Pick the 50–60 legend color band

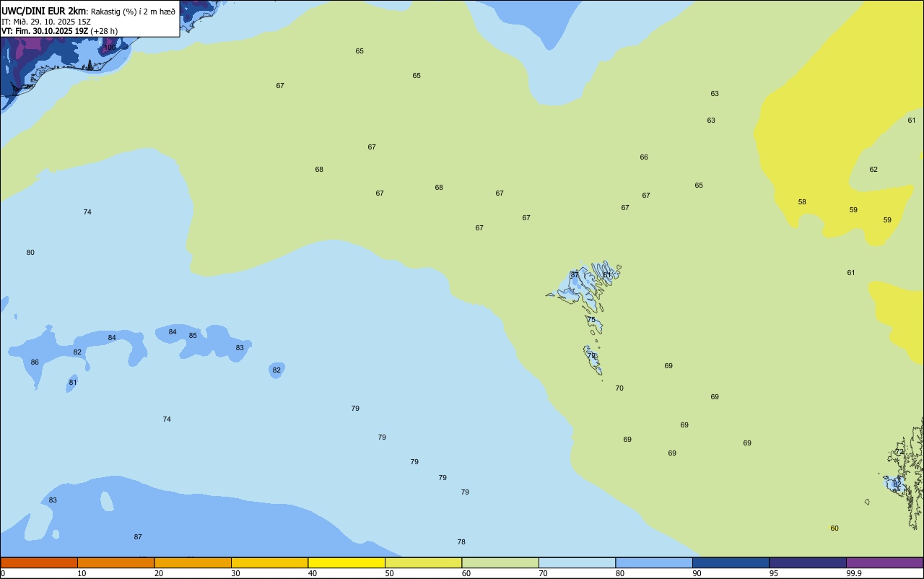(423, 562)
